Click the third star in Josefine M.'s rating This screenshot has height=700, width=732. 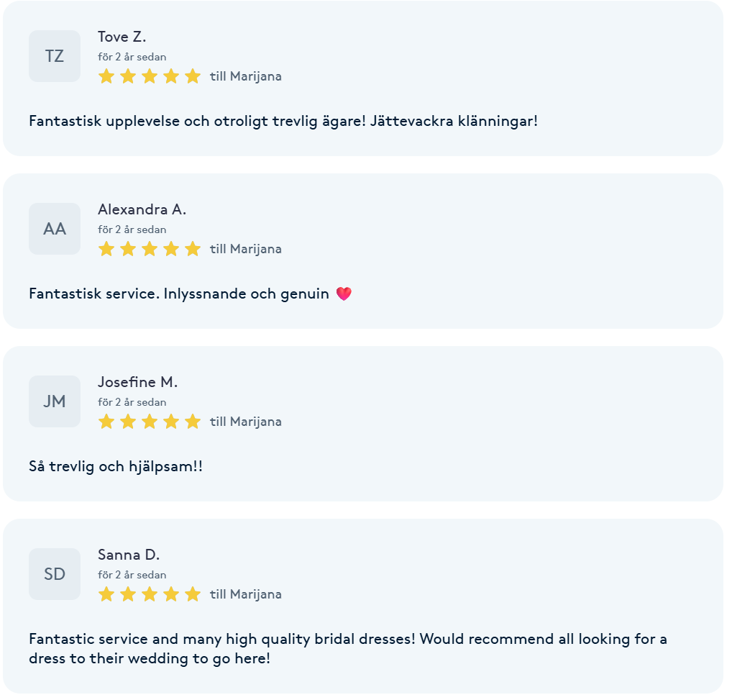point(150,422)
